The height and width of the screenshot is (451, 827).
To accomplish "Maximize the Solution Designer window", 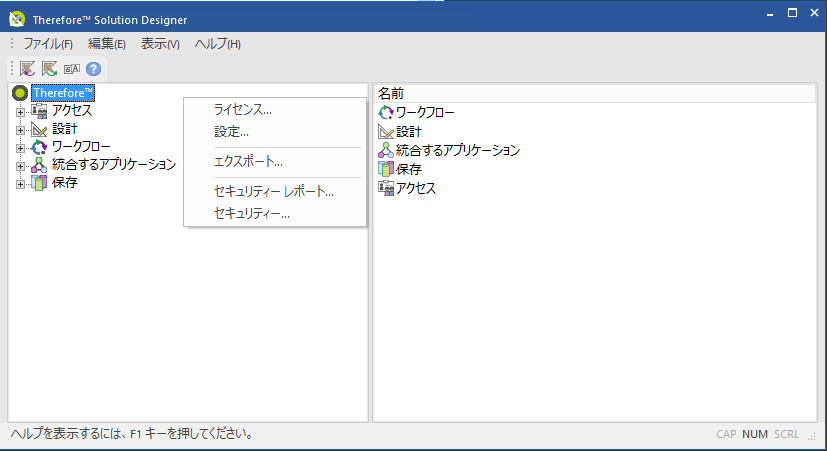I will [x=792, y=13].
